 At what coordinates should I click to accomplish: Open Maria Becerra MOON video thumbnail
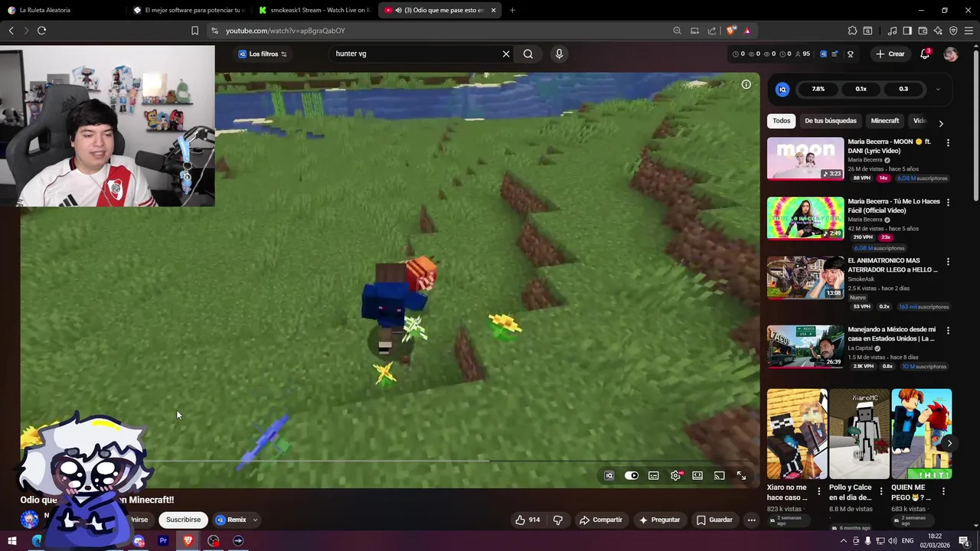805,158
